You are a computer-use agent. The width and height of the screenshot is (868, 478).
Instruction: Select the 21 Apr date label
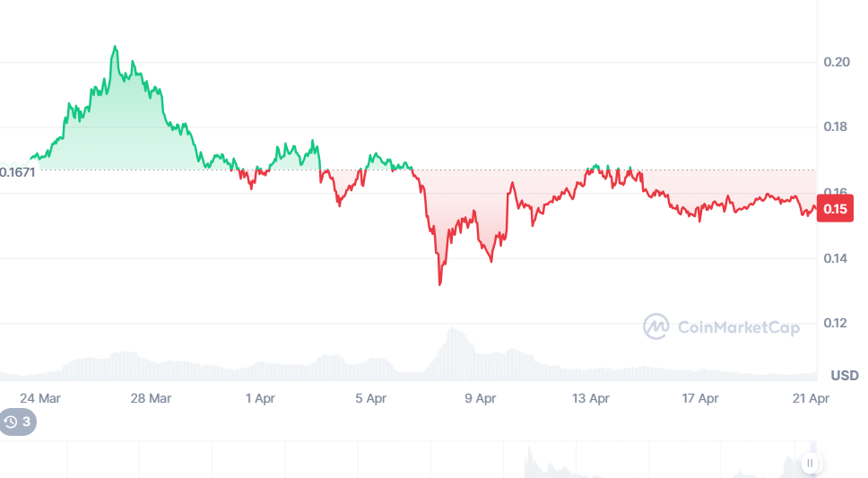click(812, 398)
